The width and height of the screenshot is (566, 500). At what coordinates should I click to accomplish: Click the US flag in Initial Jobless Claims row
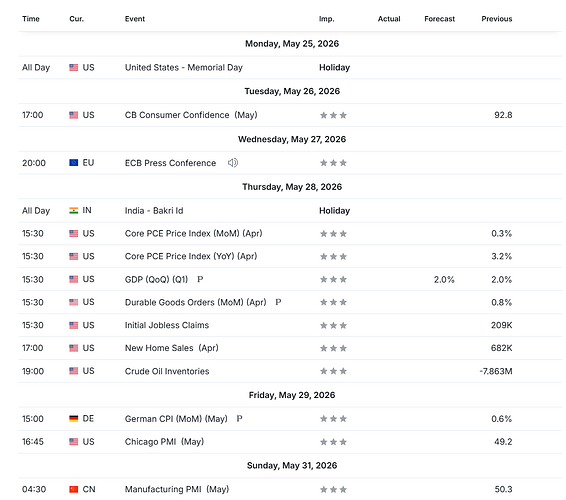[74, 325]
